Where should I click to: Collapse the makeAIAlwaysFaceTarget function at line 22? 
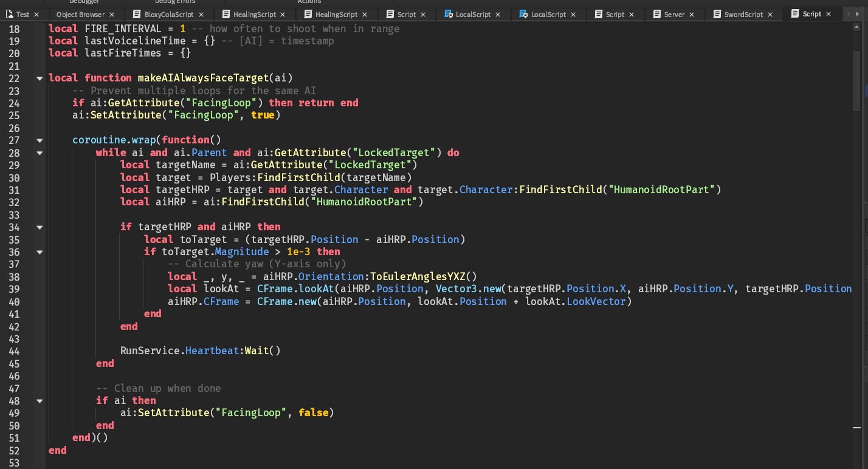point(40,78)
